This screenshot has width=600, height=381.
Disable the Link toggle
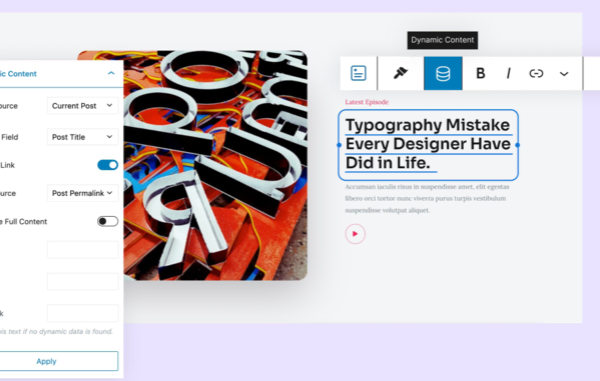[108, 165]
